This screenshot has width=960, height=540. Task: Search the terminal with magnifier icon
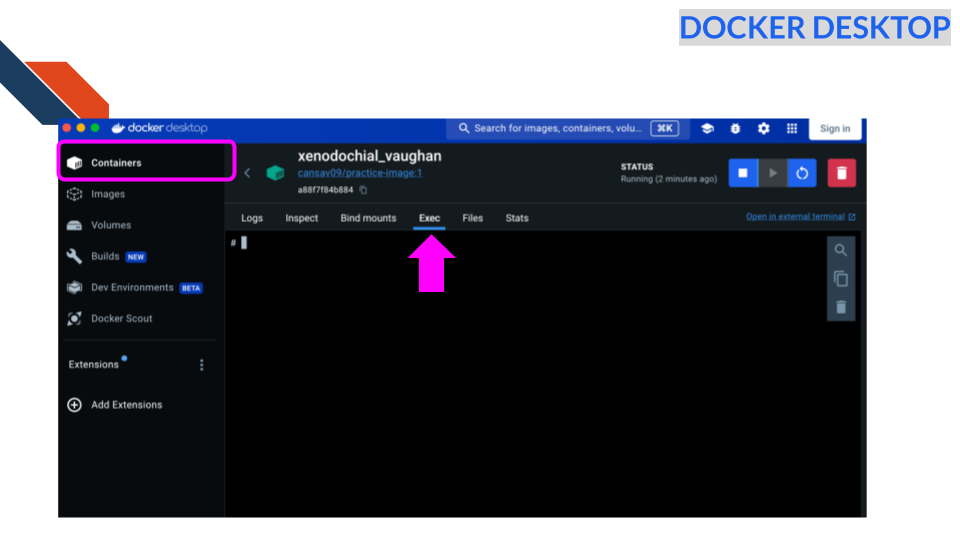(841, 250)
